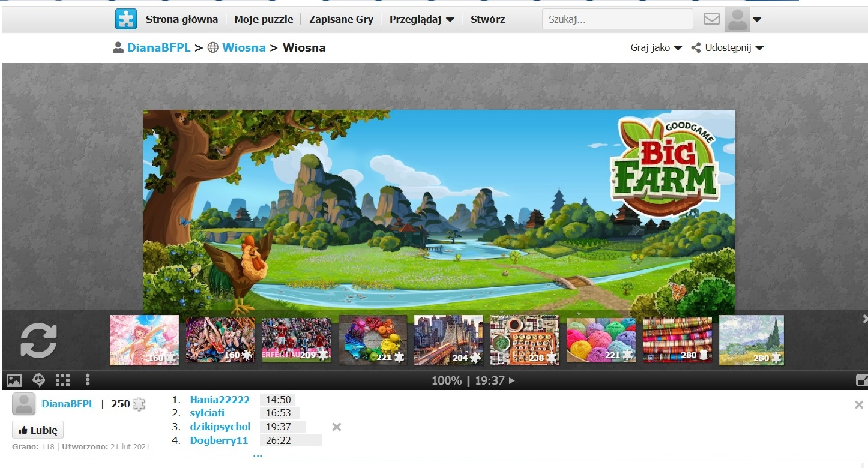The height and width of the screenshot is (468, 868).
Task: Click the ghost image icon in bottom toolbar
Action: pyautogui.click(x=38, y=380)
